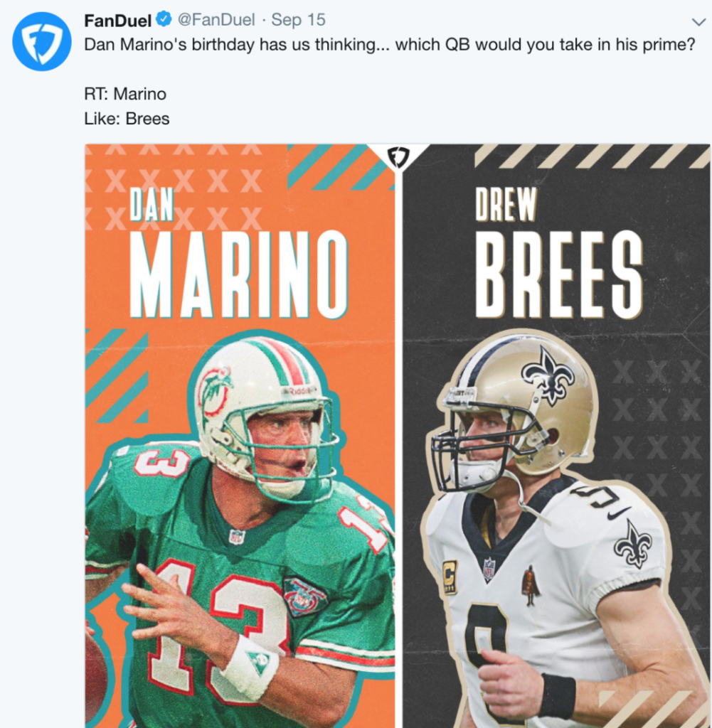Select the "RT: Marino" text line
The image size is (712, 728).
click(x=125, y=94)
